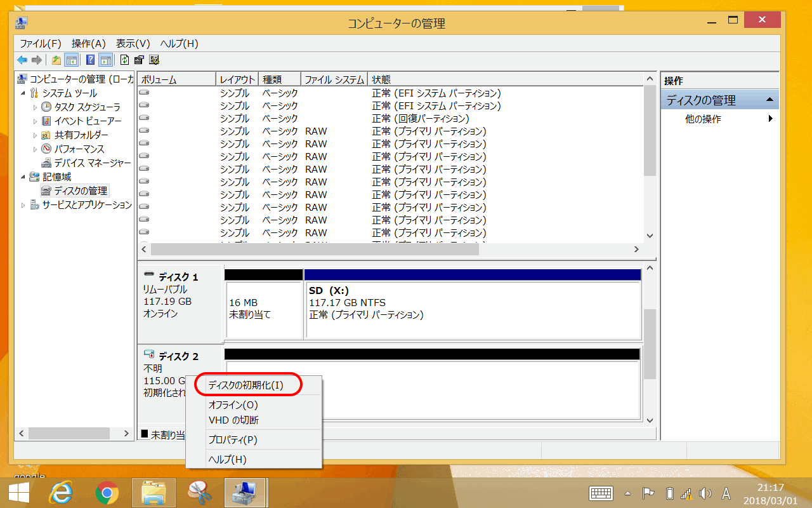Image resolution: width=812 pixels, height=508 pixels.
Task: Toggle the action pane show/hide icon
Action: (105, 60)
